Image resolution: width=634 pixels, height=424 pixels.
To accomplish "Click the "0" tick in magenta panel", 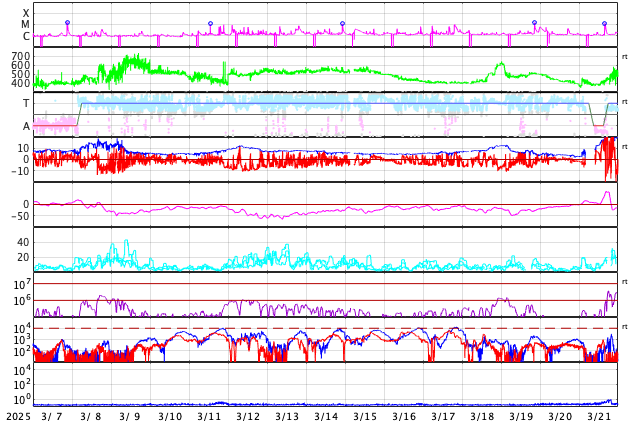I will coord(26,205).
